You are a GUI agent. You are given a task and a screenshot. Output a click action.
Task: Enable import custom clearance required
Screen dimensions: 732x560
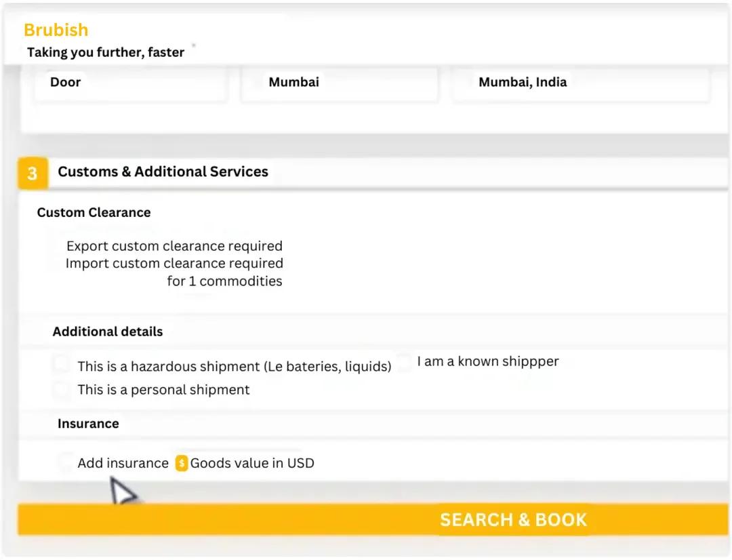(54, 264)
